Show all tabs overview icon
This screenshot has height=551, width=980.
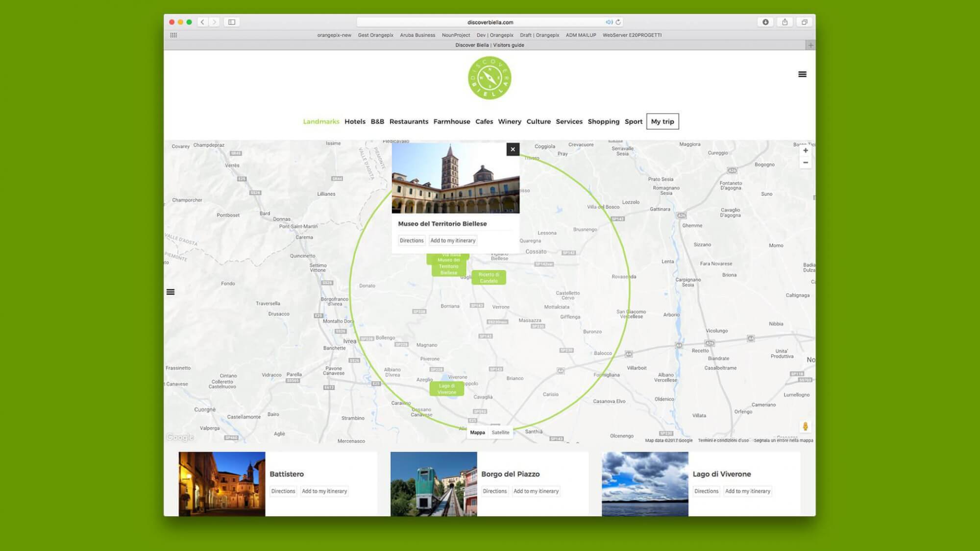[x=804, y=22]
